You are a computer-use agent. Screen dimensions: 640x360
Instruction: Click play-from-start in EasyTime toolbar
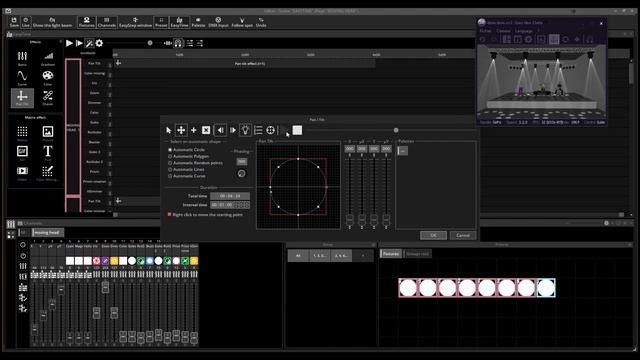tap(79, 43)
